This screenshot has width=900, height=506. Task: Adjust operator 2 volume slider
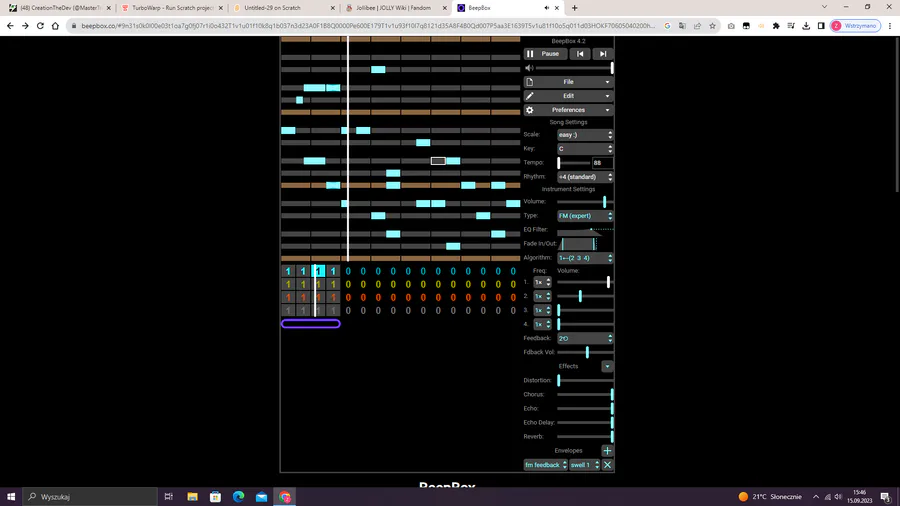coord(585,296)
